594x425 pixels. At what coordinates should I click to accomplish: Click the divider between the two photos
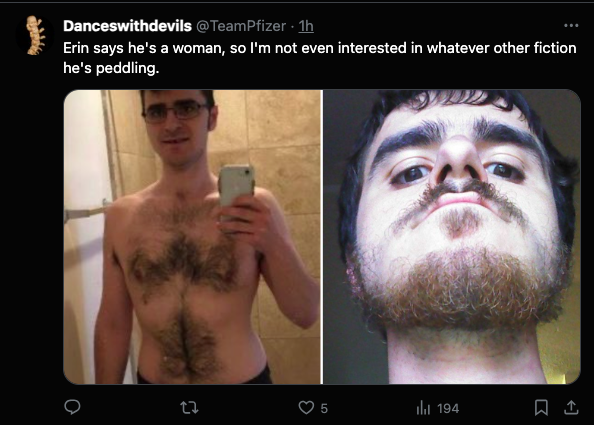(x=322, y=237)
